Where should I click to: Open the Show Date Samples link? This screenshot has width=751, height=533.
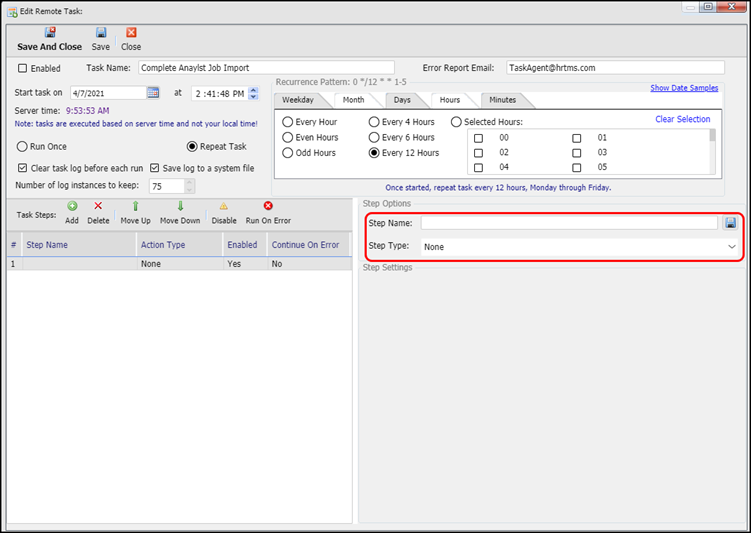(684, 88)
